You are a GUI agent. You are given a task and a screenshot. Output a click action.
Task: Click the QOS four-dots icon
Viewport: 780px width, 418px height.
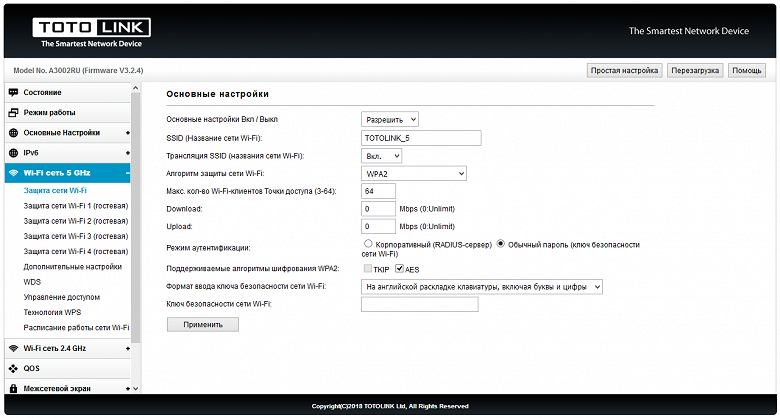coord(13,369)
